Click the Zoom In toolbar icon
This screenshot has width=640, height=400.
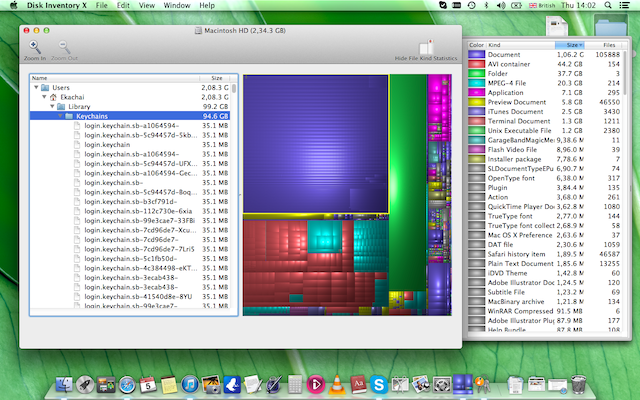click(x=35, y=47)
